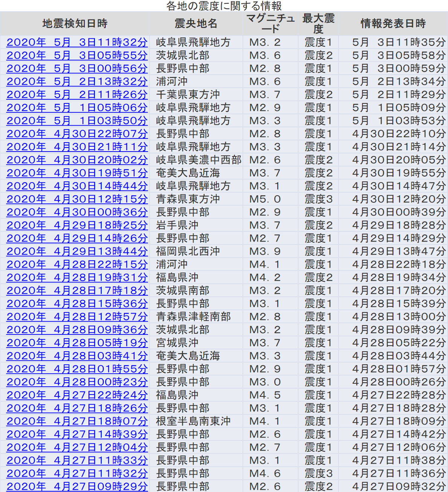Click the 2020年5月2日13時32分 detection link
The height and width of the screenshot is (492, 448).
click(77, 82)
